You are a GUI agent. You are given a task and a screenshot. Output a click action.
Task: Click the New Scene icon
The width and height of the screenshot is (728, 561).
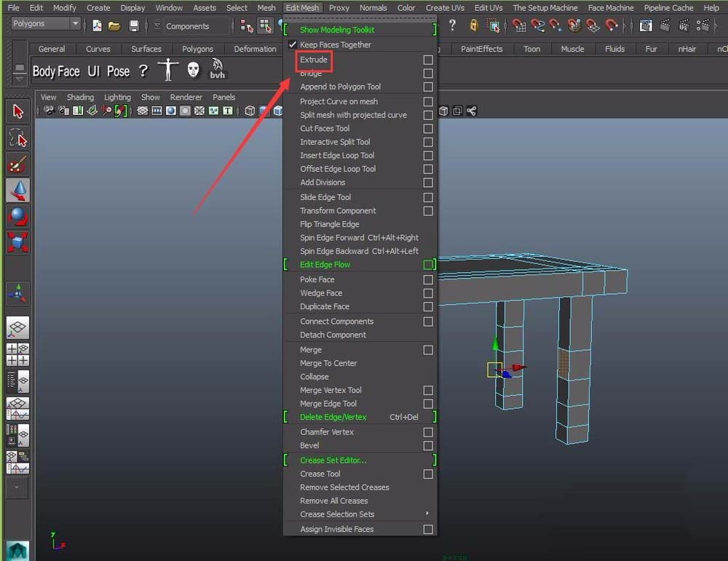(97, 25)
